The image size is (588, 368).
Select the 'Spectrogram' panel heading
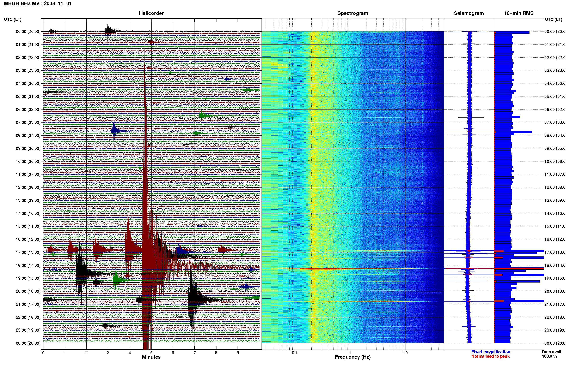pyautogui.click(x=353, y=13)
